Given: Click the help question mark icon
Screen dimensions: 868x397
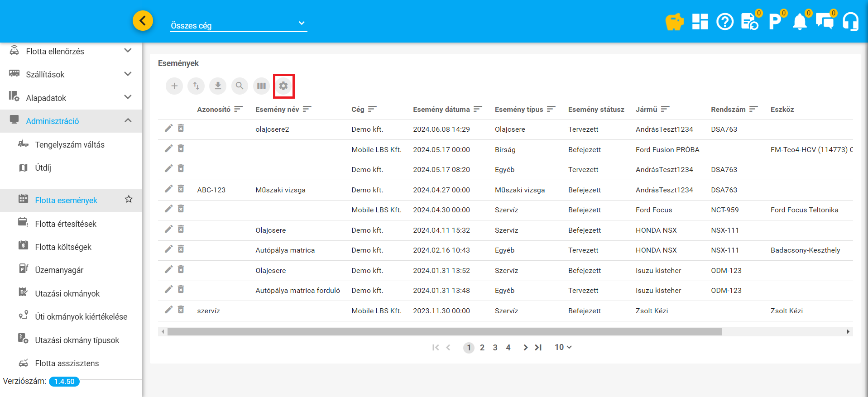Looking at the screenshot, I should tap(725, 22).
